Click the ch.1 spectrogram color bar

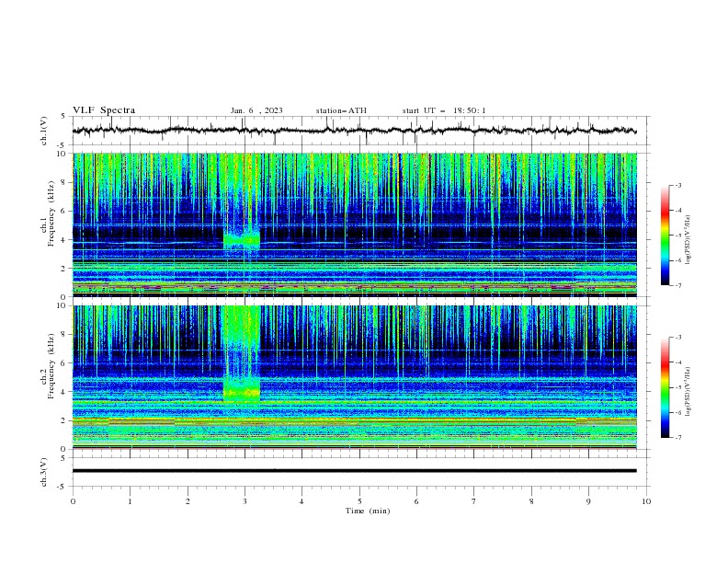[x=665, y=235]
